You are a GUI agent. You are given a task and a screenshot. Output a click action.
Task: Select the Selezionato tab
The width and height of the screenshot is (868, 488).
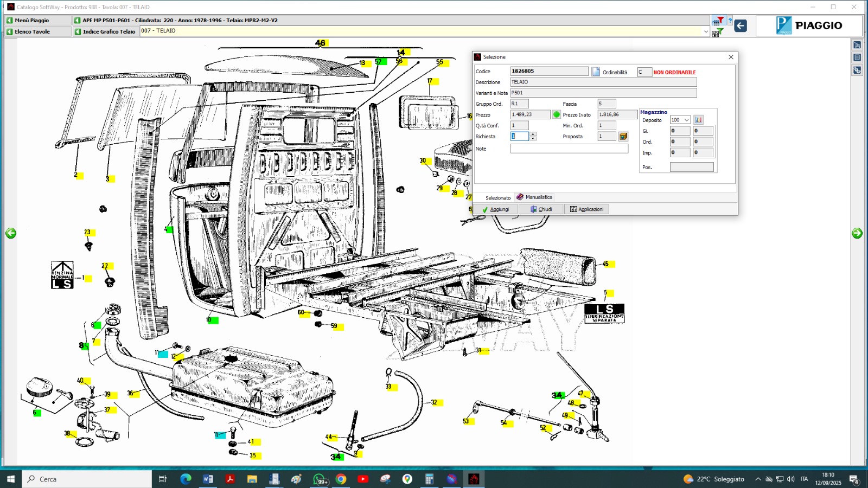pos(497,198)
